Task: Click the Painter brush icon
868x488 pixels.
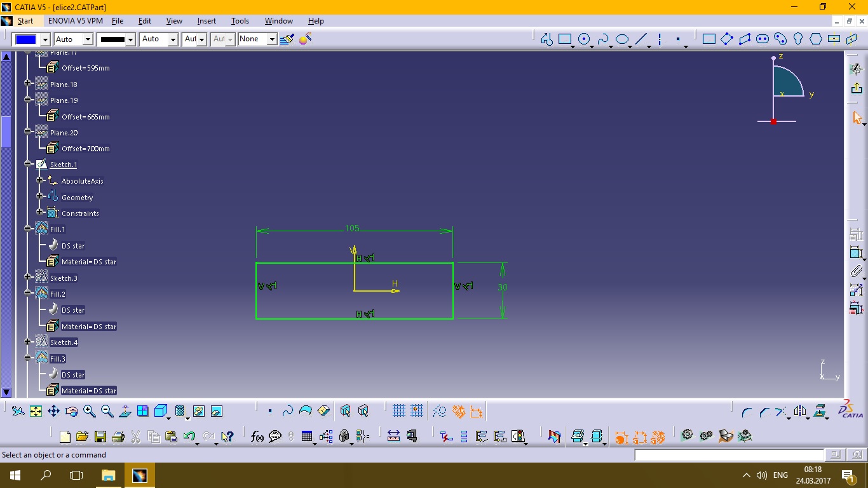Action: (x=287, y=39)
